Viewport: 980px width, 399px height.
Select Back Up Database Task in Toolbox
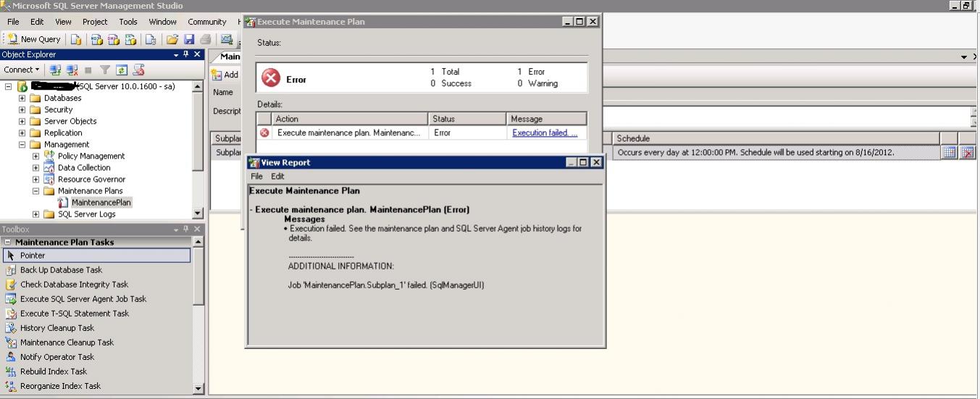97,270
